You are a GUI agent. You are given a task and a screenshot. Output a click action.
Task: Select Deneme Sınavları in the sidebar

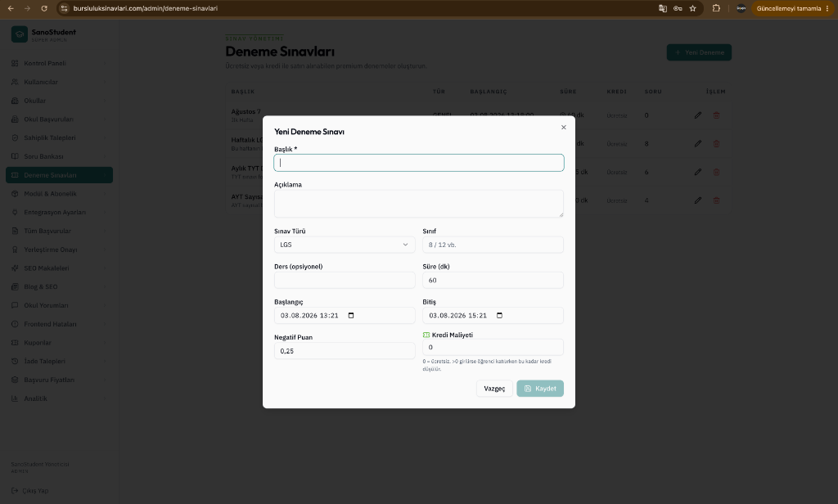(x=59, y=175)
